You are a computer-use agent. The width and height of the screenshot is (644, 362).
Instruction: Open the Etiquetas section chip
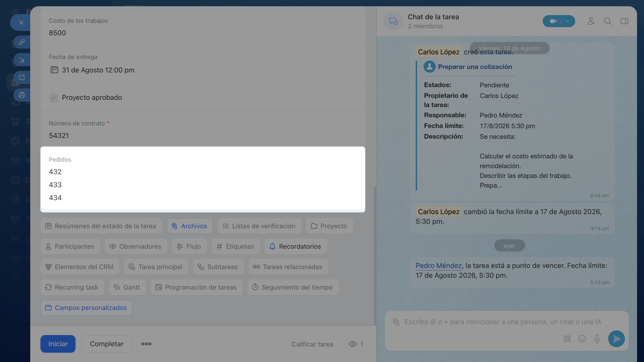(236, 246)
